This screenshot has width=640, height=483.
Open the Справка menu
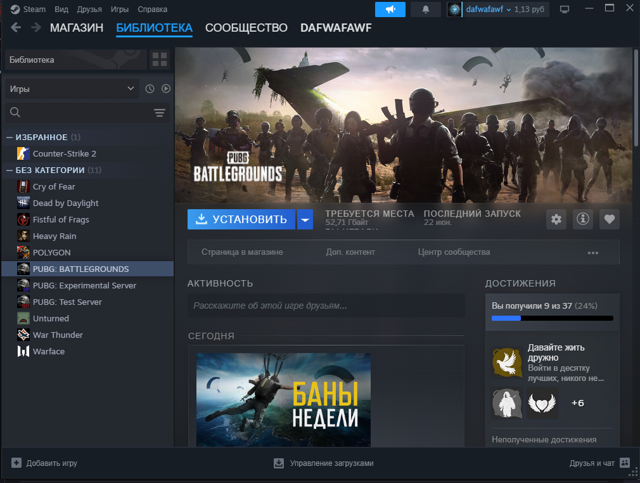click(152, 9)
